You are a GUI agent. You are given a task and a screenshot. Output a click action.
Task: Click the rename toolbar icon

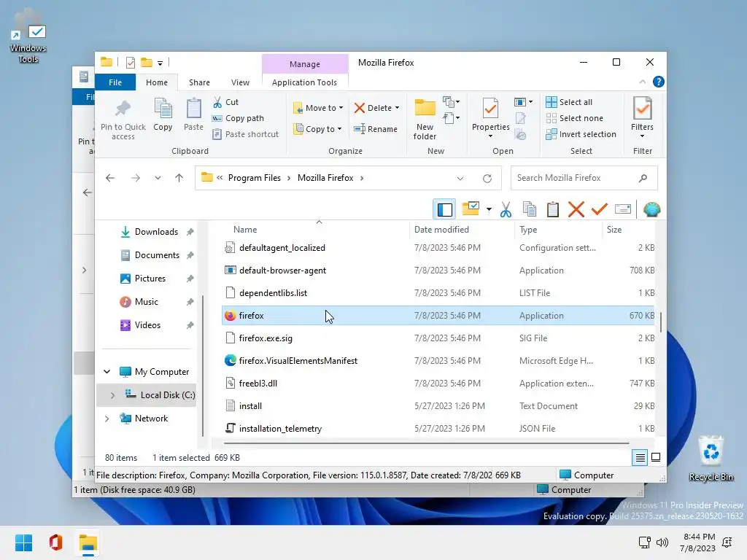pyautogui.click(x=623, y=209)
